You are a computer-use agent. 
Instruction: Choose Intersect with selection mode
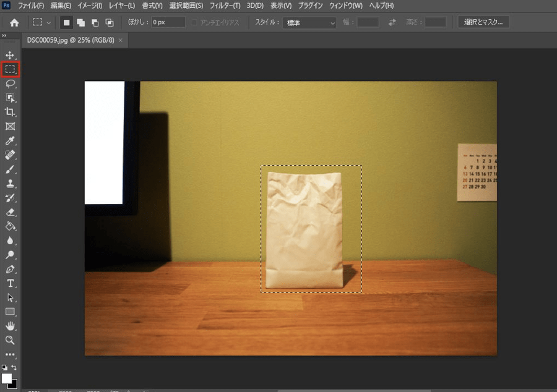pos(110,23)
